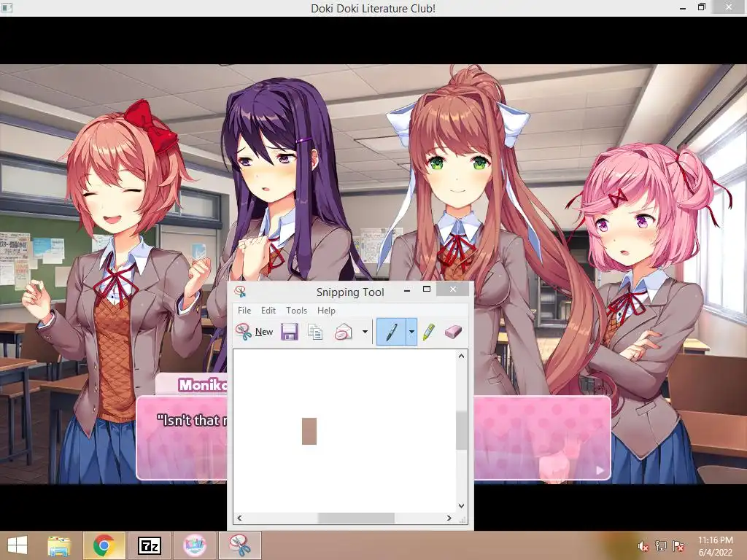Screen dimensions: 747x560
Task: Open the Tools menu in Snipping Tool
Action: click(x=296, y=311)
